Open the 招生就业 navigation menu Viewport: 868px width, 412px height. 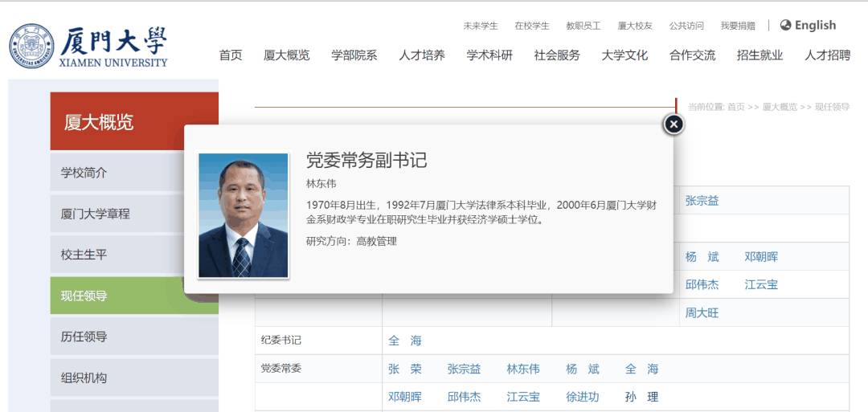click(x=759, y=55)
